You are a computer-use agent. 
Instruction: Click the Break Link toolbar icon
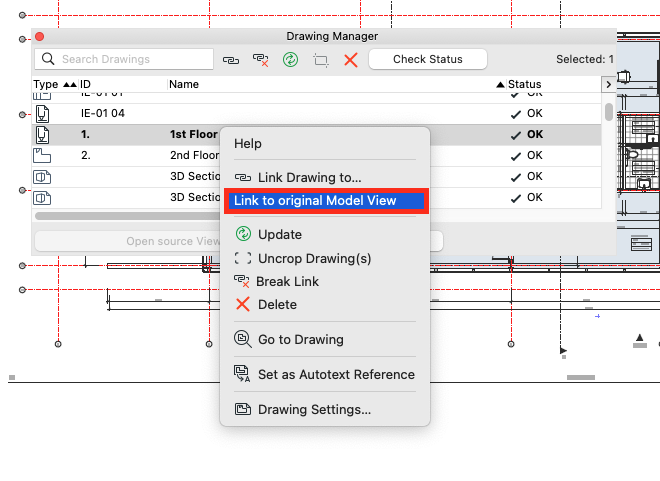[x=261, y=60]
